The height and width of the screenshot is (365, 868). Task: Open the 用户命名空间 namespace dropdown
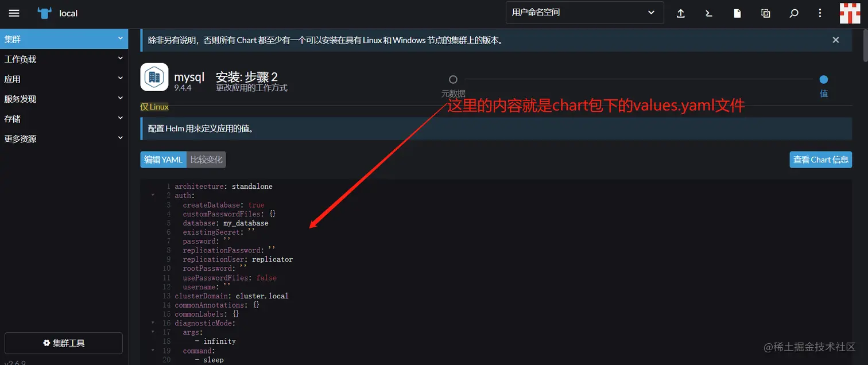[584, 13]
